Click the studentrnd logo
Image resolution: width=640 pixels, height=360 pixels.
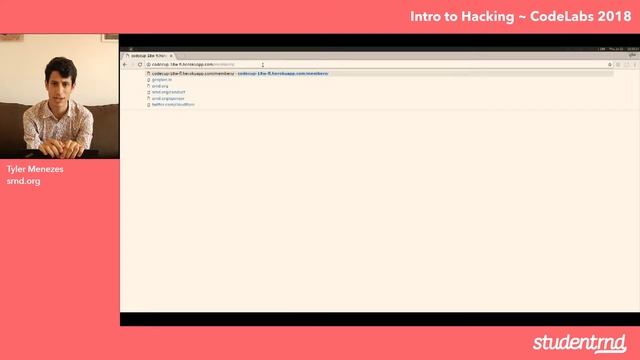click(x=579, y=344)
